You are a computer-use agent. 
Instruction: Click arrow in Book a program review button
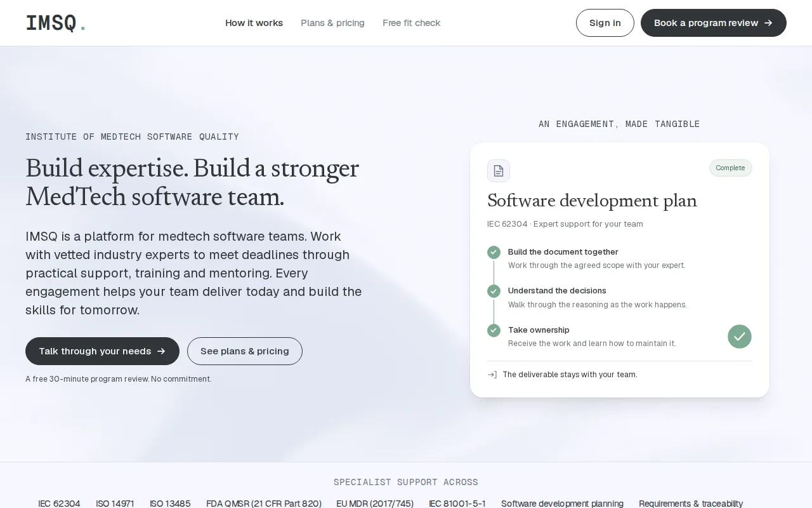(768, 23)
